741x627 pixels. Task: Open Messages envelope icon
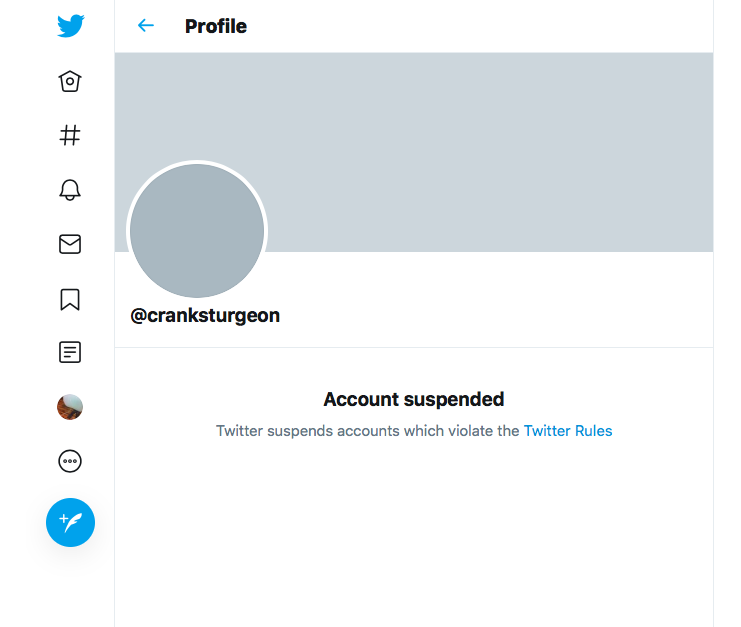tap(70, 244)
